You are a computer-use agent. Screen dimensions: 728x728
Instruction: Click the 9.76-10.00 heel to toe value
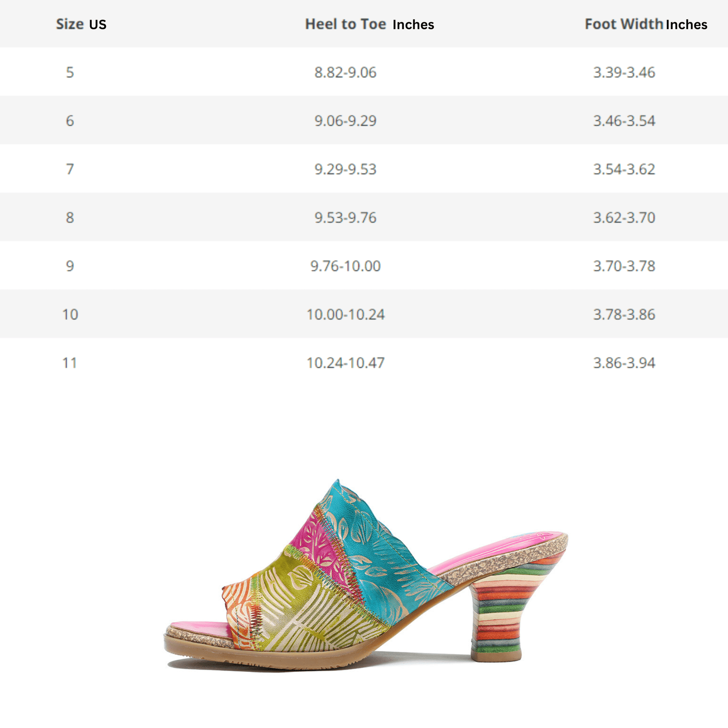coord(345,266)
